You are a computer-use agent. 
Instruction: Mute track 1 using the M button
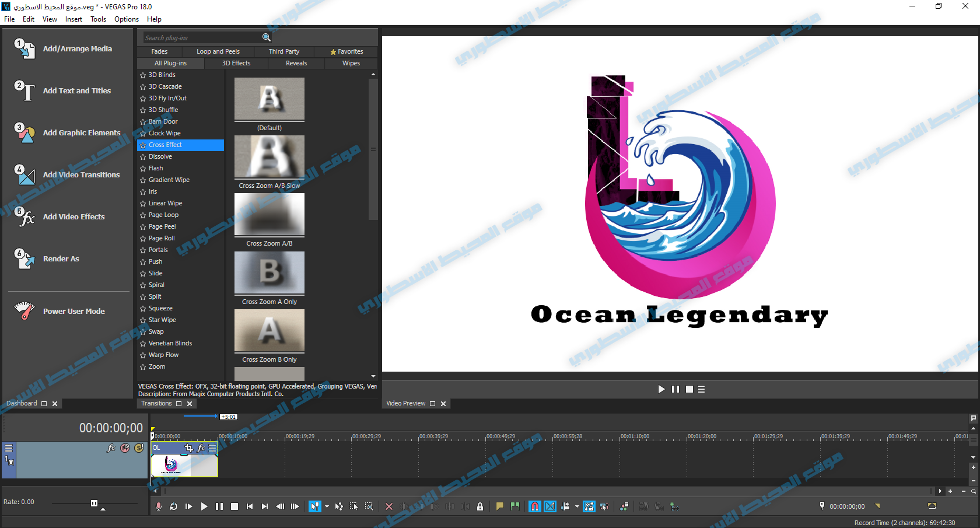pos(125,448)
